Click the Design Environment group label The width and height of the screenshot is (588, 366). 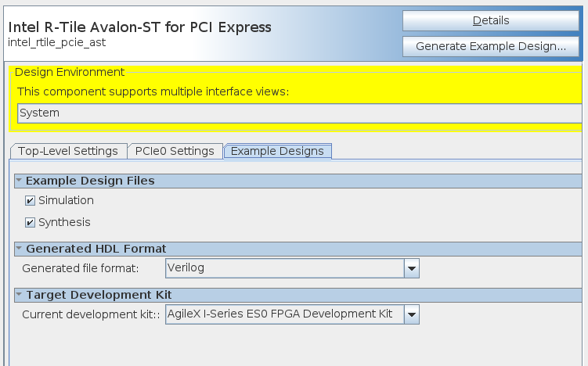[x=70, y=72]
